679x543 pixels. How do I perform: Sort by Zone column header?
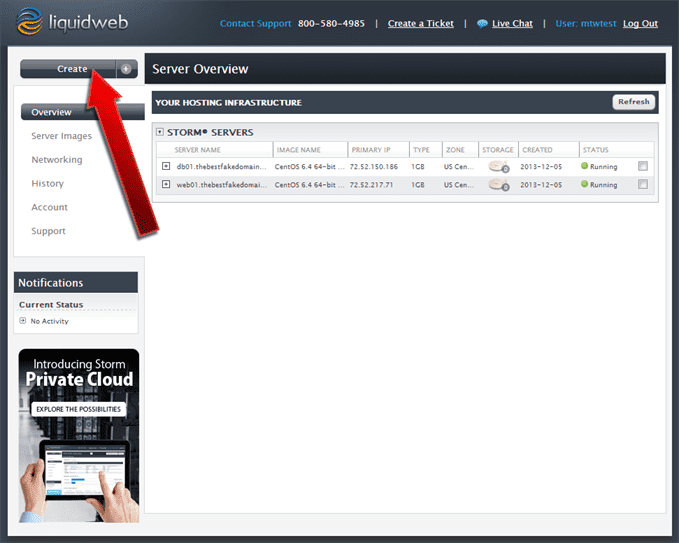[x=455, y=150]
